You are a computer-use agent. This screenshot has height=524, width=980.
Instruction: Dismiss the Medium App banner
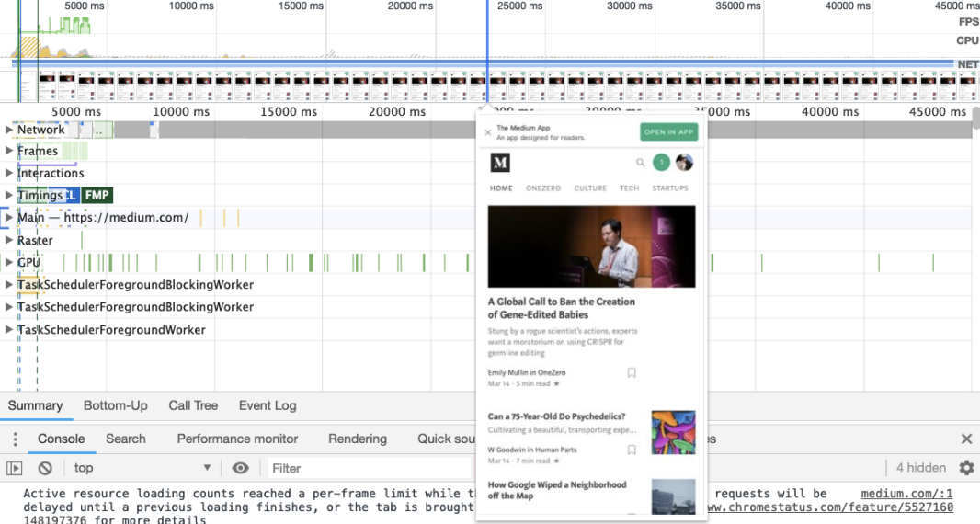[488, 132]
